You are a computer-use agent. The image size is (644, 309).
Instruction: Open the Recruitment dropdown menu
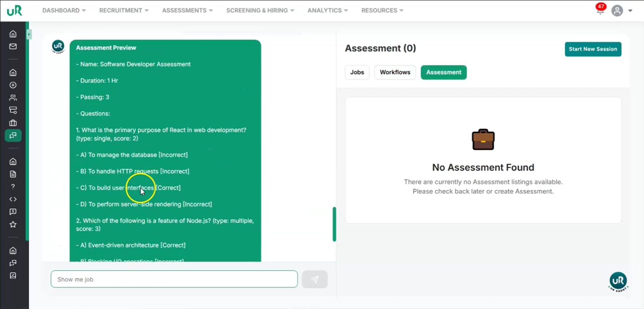pyautogui.click(x=124, y=10)
